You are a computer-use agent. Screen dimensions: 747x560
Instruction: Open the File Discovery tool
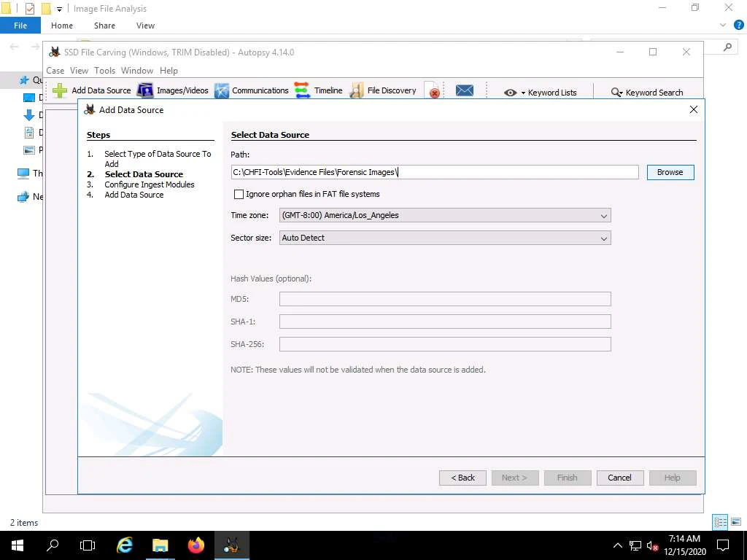click(x=356, y=90)
